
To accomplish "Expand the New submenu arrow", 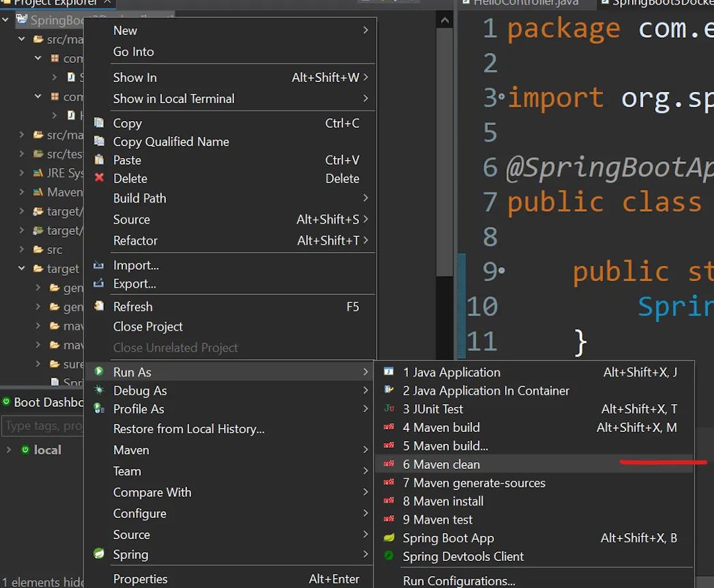I will pyautogui.click(x=366, y=30).
